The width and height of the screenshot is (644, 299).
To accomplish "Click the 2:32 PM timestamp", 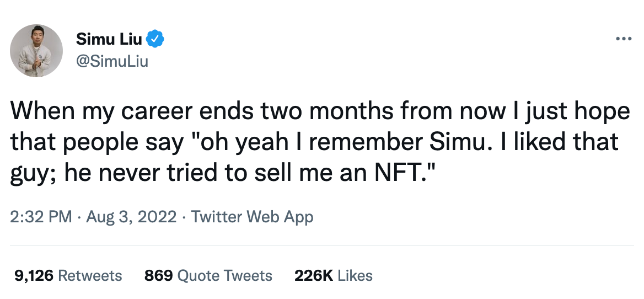I will coord(41,217).
